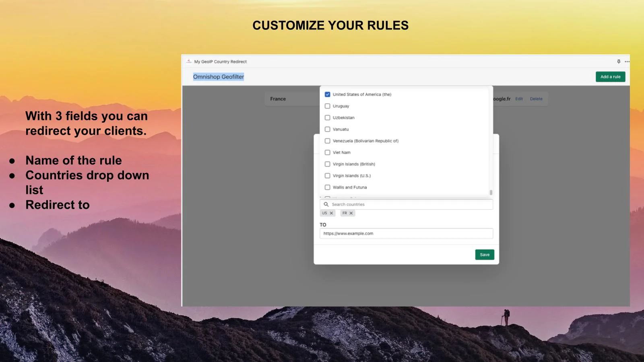Check the Viet Nam checkbox
The width and height of the screenshot is (644, 362).
[x=327, y=152]
